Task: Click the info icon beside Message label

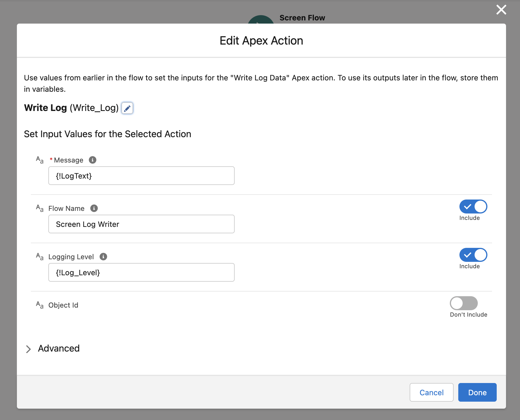Action: (93, 160)
